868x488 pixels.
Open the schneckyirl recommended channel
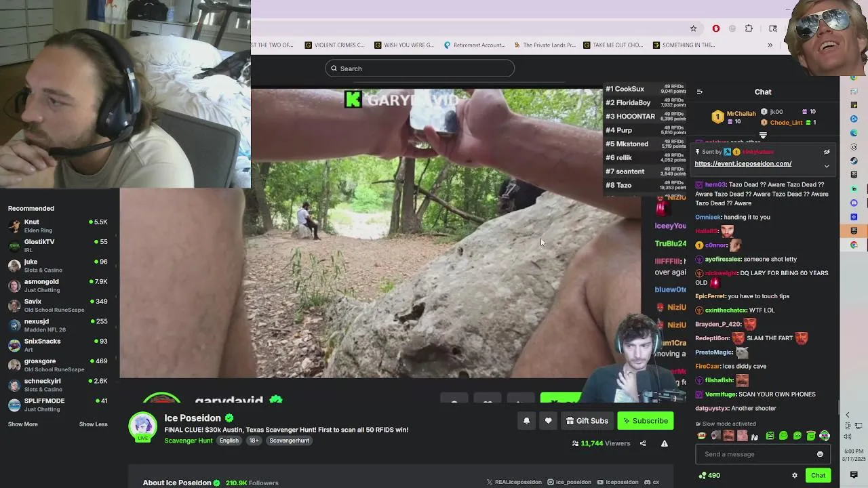click(x=57, y=384)
